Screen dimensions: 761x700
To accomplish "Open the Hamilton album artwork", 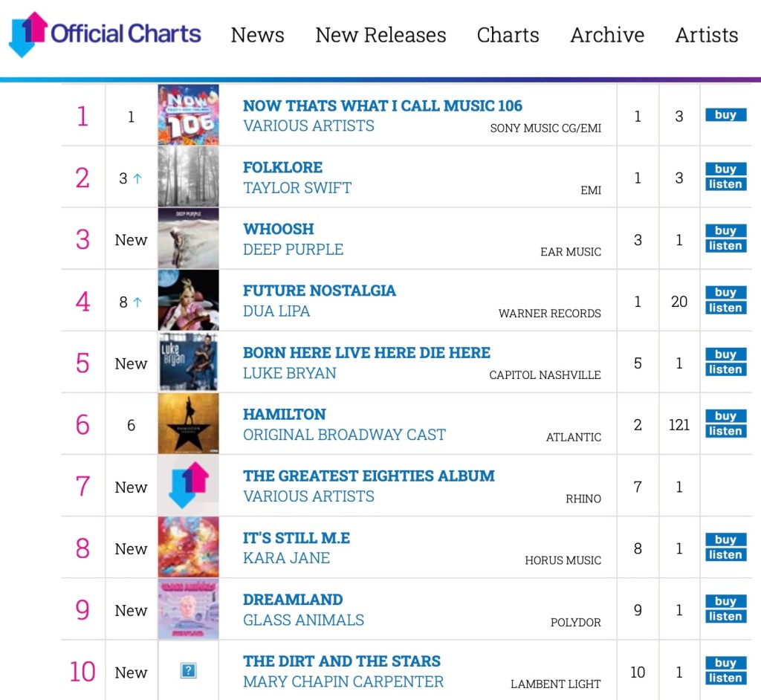I will (189, 424).
